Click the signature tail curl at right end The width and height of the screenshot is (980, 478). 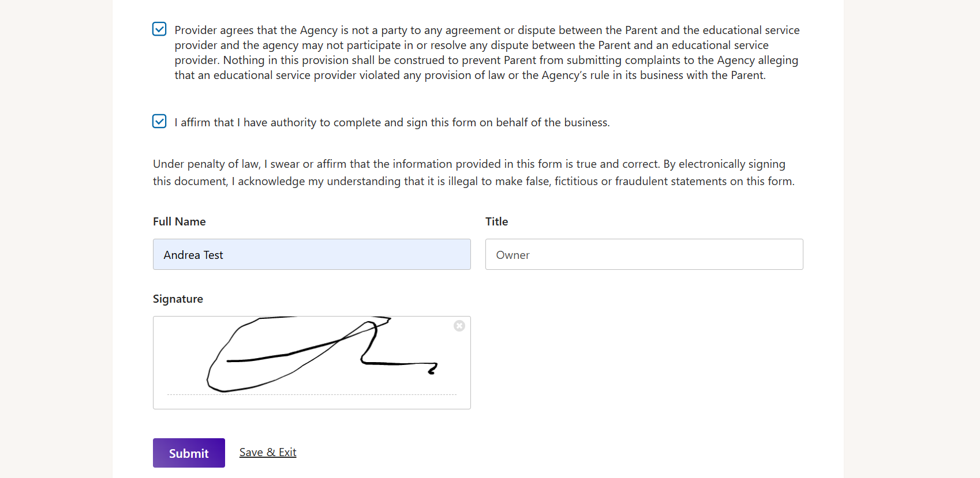(432, 369)
